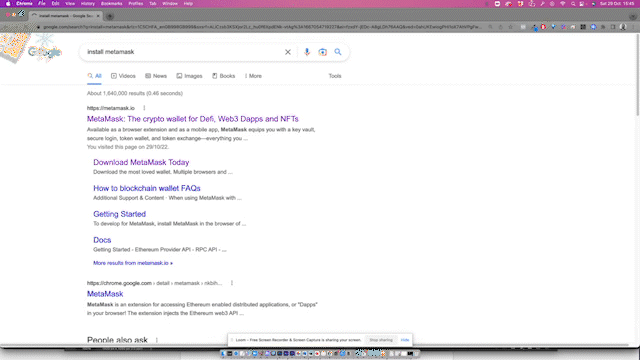Open Chrome three-dot menu in toolbar
The image size is (640, 360).
pyautogui.click(x=633, y=27)
